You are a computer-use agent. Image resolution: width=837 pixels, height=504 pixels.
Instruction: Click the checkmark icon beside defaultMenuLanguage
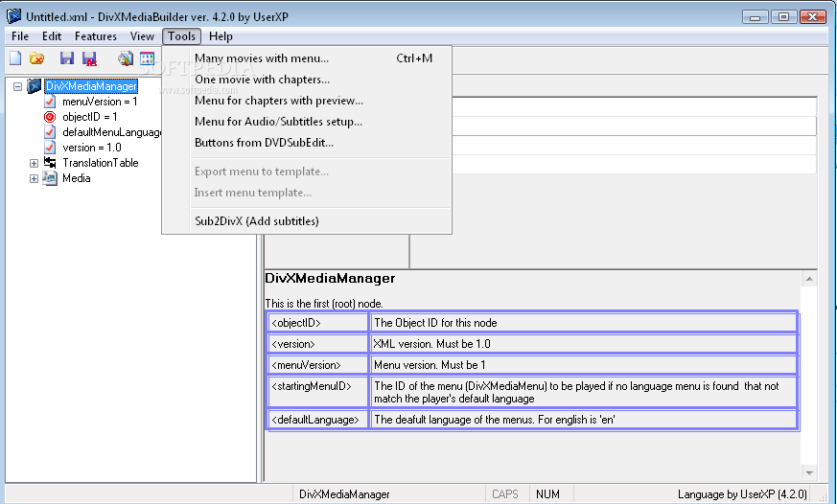point(50,131)
